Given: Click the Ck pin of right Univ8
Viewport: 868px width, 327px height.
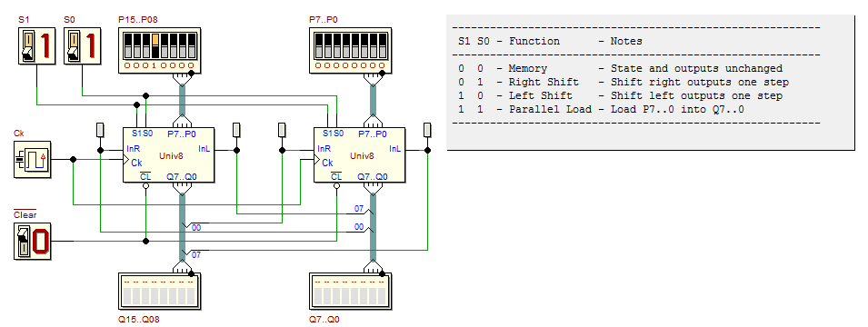Looking at the screenshot, I should 327,163.
